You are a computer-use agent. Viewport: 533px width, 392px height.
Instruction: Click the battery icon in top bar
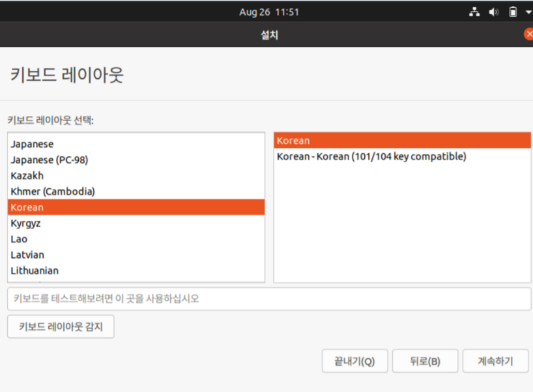coord(513,12)
